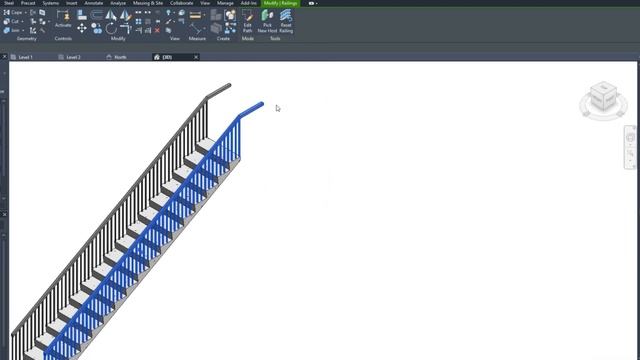Select the Split with Gap tool
Screen dimensions: 640x360
point(148,13)
